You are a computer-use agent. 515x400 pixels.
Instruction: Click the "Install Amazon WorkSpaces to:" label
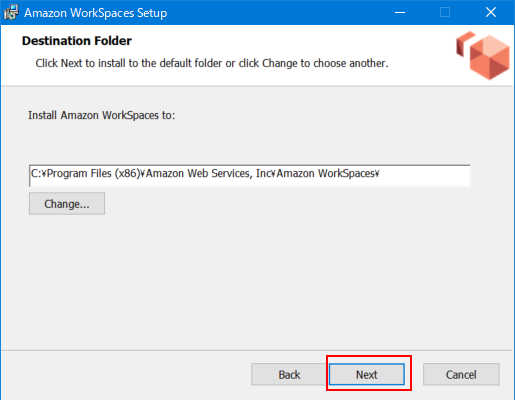101,115
